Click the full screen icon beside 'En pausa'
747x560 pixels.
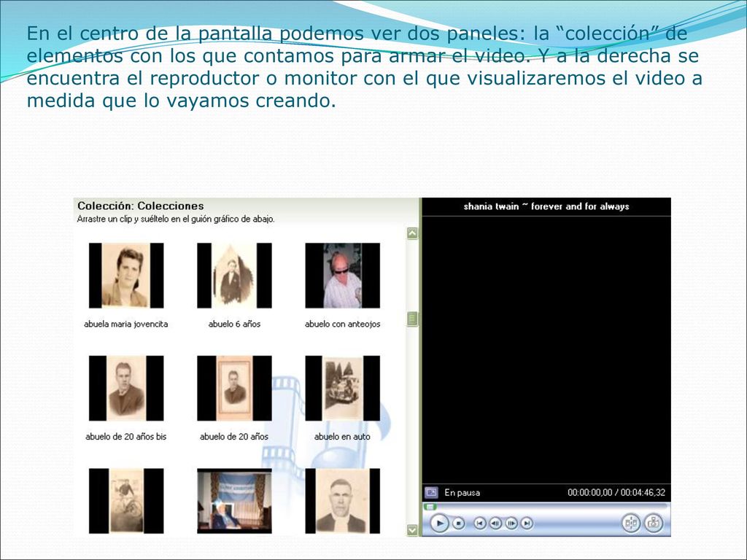pos(432,492)
